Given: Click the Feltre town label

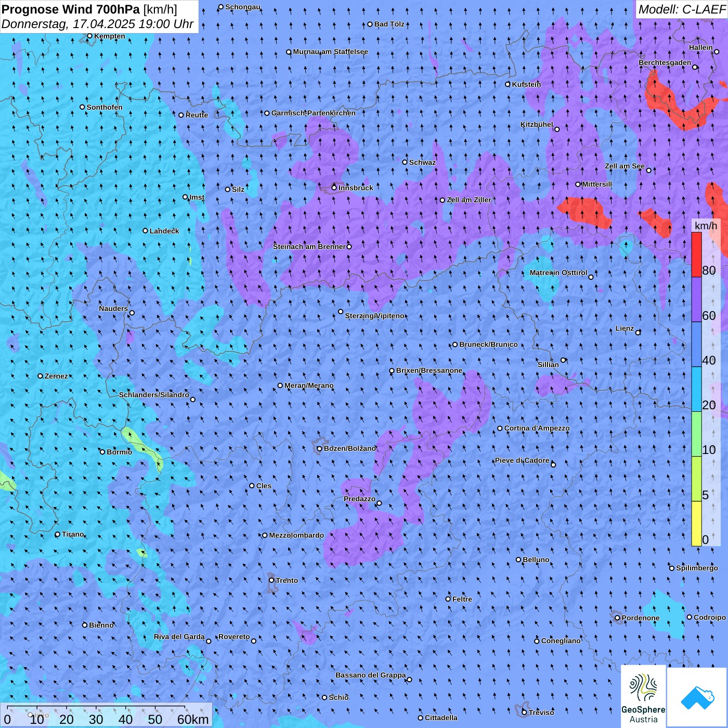Looking at the screenshot, I should (x=462, y=599).
